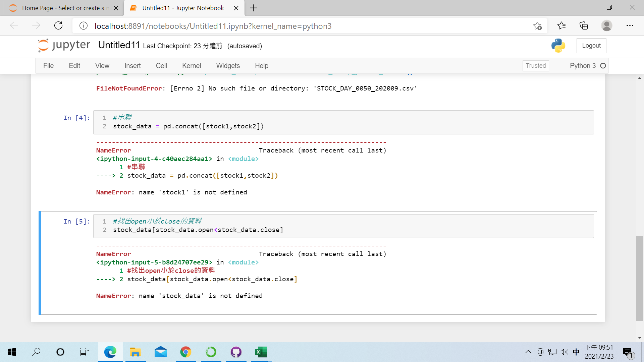
Task: Open the Mail app from the taskbar
Action: click(x=161, y=352)
